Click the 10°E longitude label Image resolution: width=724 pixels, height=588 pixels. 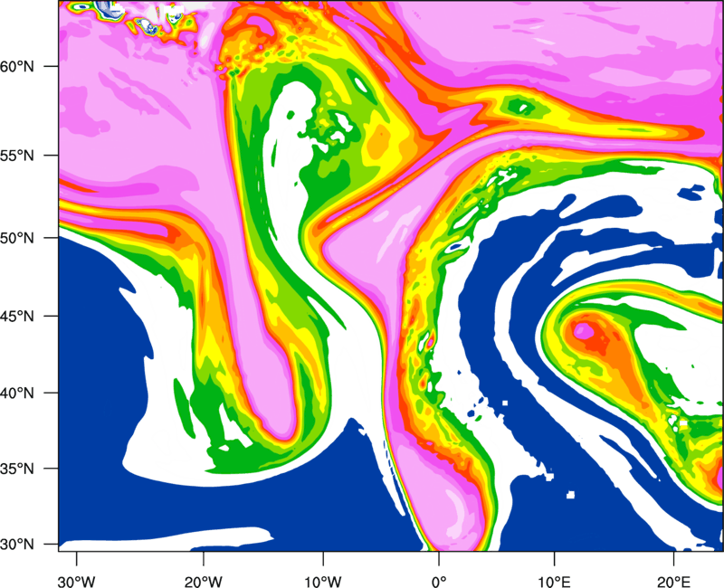[554, 582]
